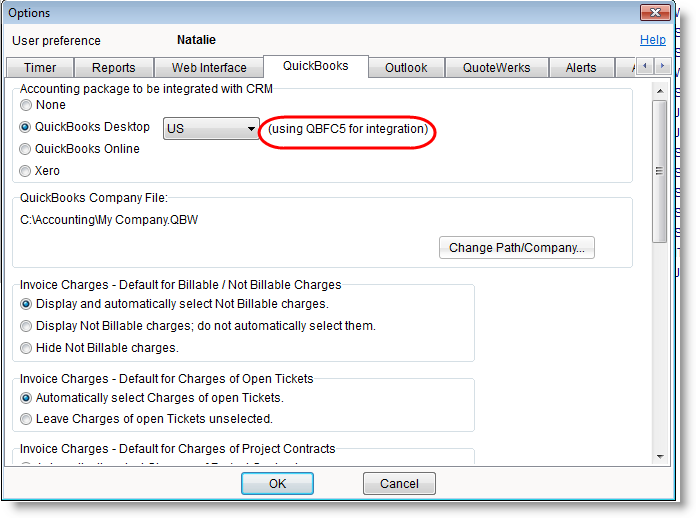Open the Help link
Image resolution: width=696 pixels, height=518 pixels.
[x=652, y=40]
